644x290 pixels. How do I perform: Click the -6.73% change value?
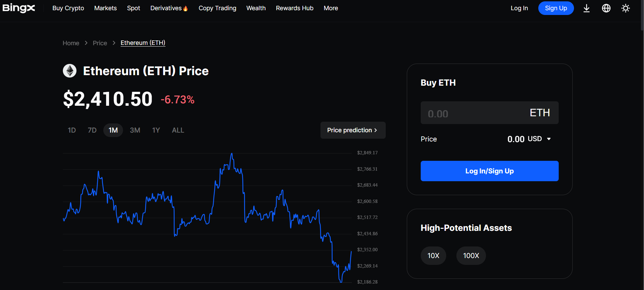pos(177,100)
